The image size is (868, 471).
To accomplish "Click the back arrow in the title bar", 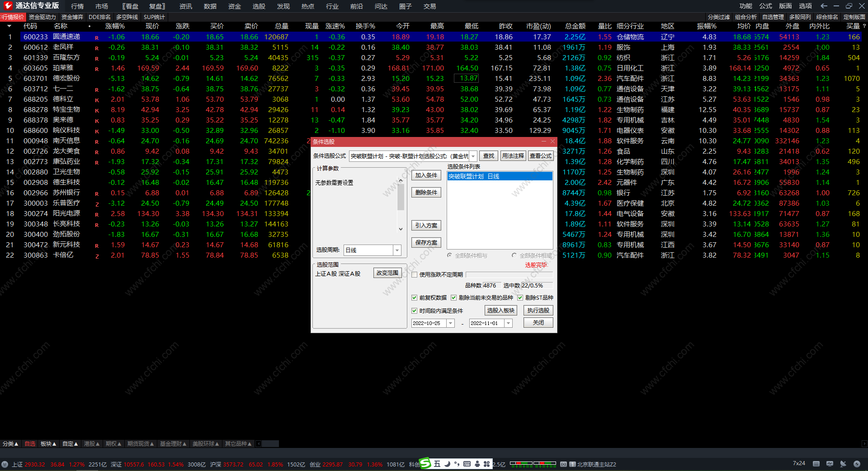I will tap(824, 6).
